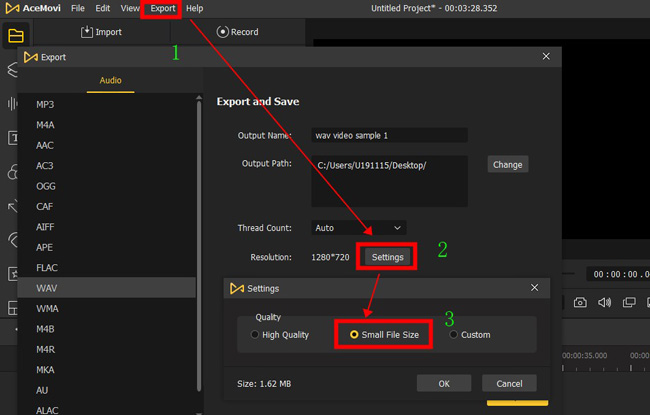Screen dimensions: 650x415
Task: Click the format list scrollbar
Action: pos(199,245)
